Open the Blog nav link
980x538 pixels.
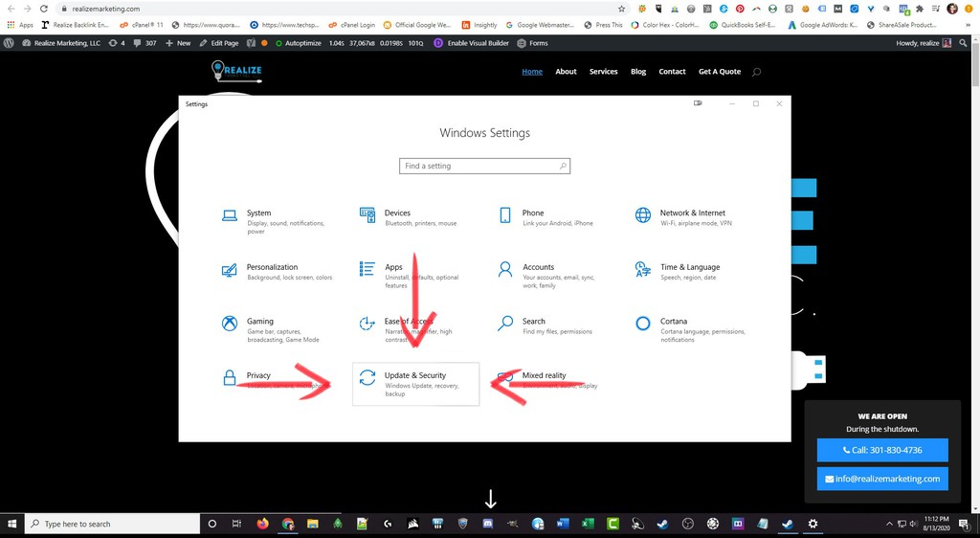click(x=638, y=72)
